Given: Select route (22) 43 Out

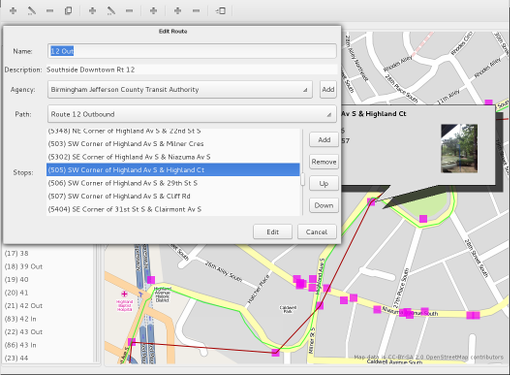Looking at the screenshot, I should coord(48,332).
